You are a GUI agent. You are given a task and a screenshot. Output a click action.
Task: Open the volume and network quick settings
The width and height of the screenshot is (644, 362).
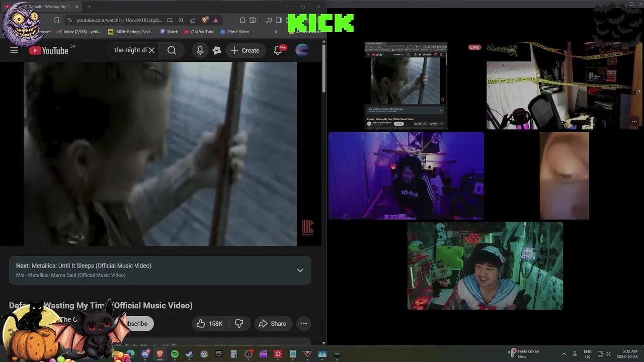tap(604, 354)
